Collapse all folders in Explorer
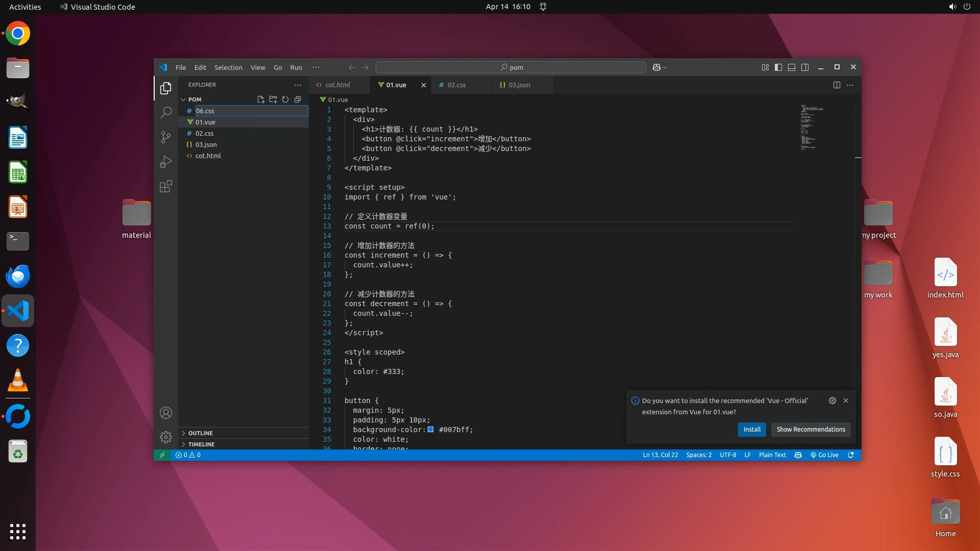 coord(298,99)
